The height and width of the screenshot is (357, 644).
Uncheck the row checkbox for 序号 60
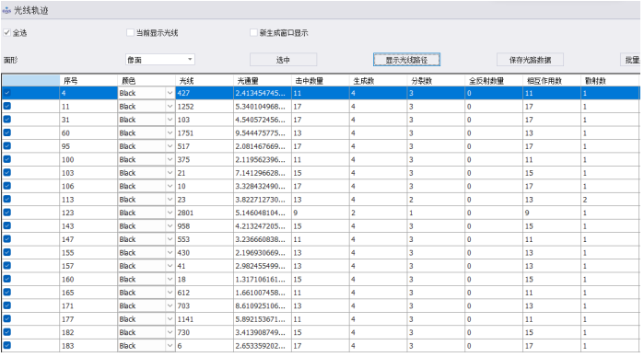coord(7,132)
